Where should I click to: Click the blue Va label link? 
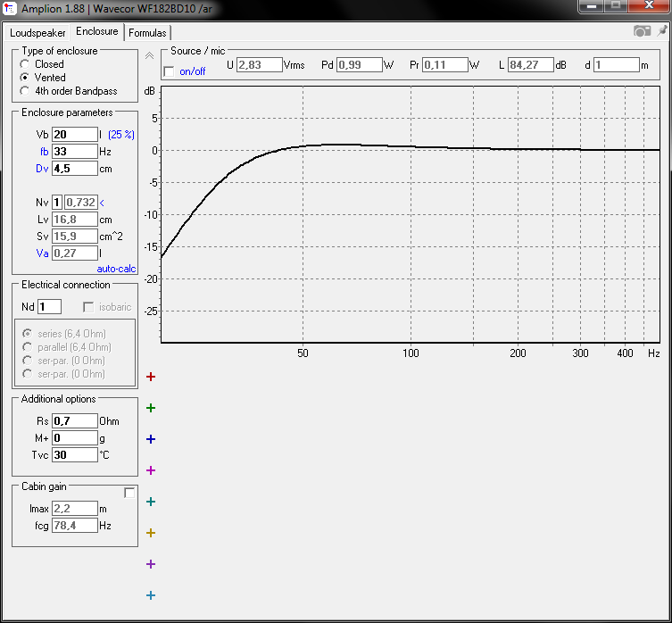pos(42,253)
